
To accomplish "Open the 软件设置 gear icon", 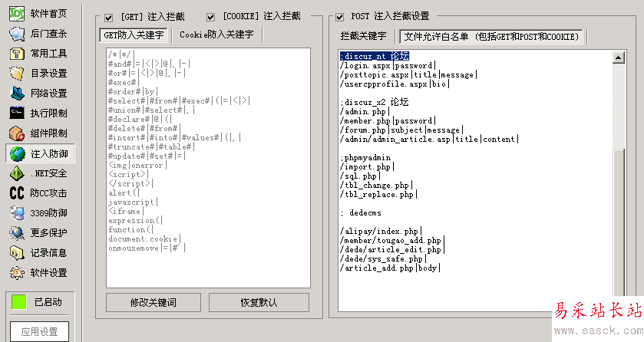I will click(x=17, y=273).
